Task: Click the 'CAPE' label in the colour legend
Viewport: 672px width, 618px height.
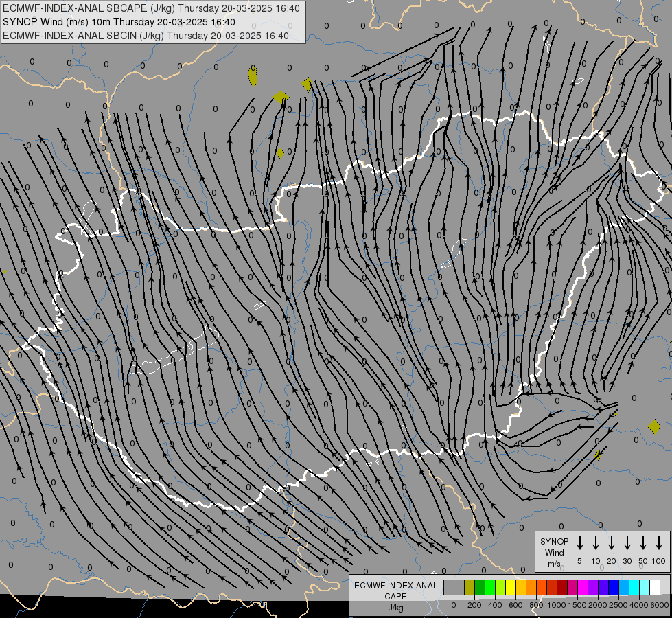Action: pyautogui.click(x=395, y=597)
